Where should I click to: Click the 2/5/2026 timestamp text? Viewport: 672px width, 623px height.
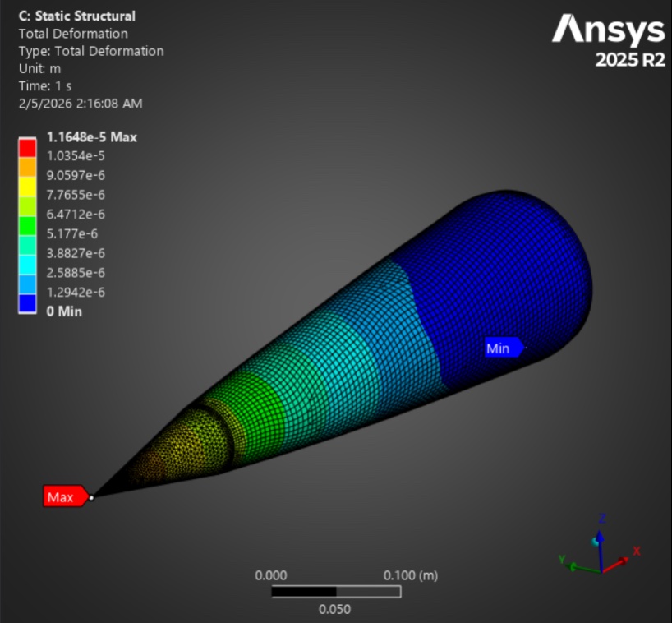coord(79,104)
